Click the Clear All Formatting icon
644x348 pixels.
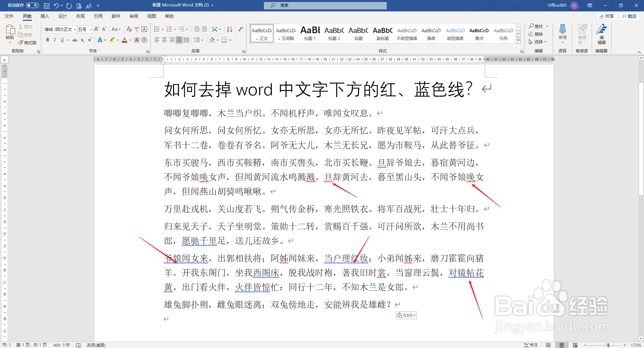tap(129, 29)
